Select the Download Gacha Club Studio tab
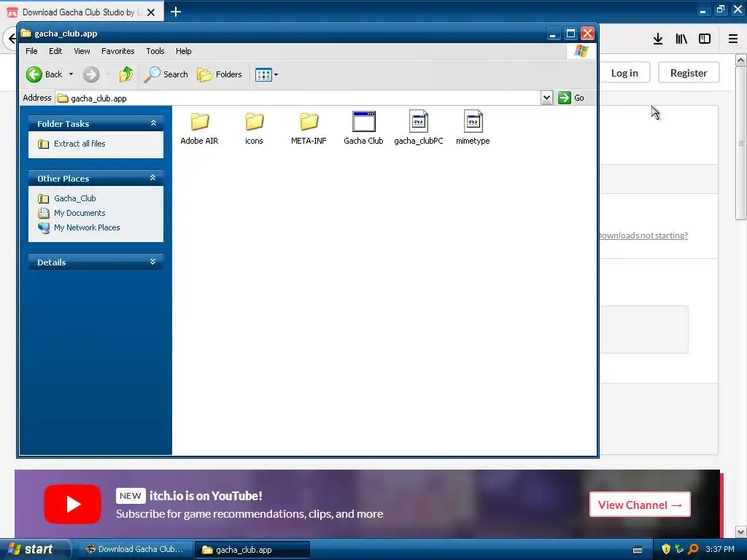The image size is (747, 560). pyautogui.click(x=82, y=12)
